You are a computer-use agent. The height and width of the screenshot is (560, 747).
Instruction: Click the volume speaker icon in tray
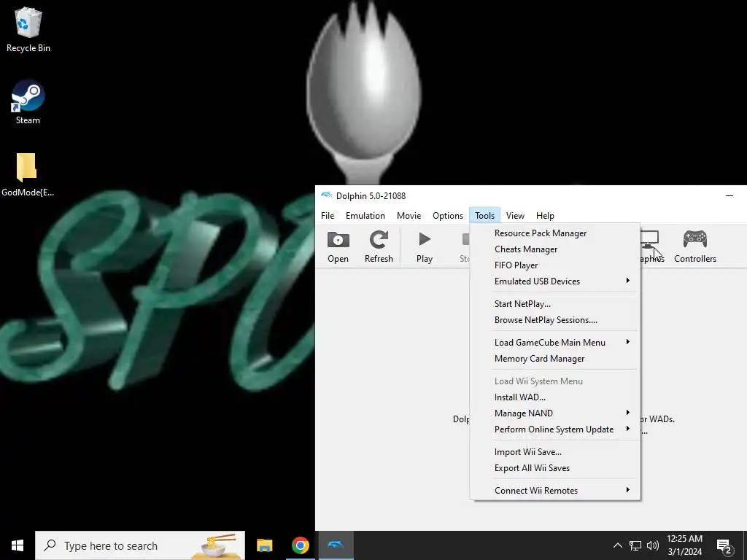(653, 545)
